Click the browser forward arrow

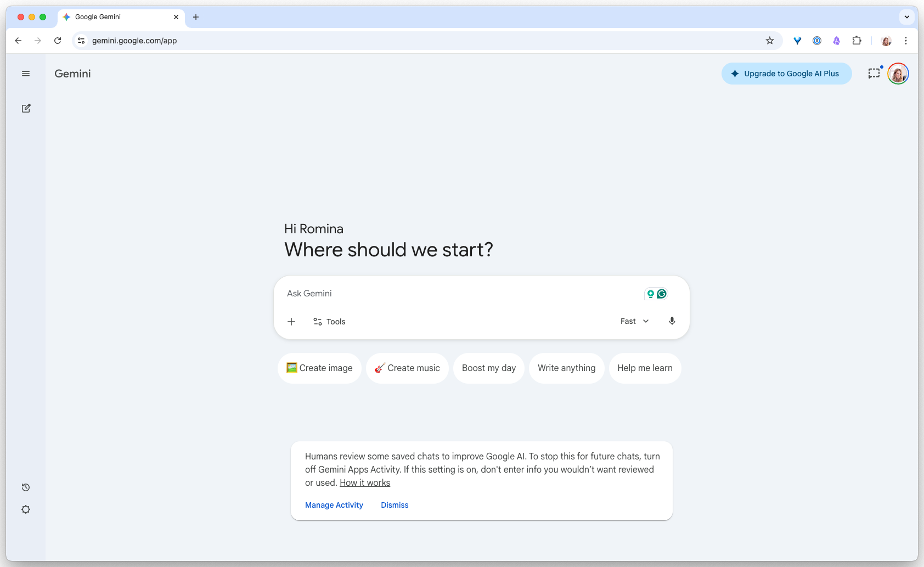(x=38, y=41)
